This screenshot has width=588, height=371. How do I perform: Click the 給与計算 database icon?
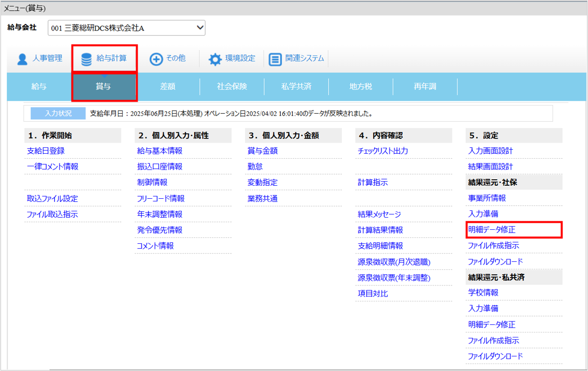pyautogui.click(x=87, y=59)
